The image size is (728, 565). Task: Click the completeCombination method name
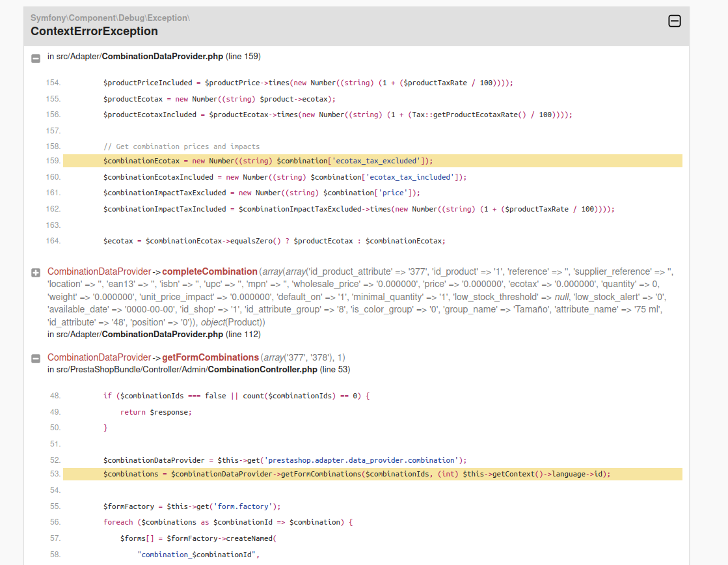pos(209,271)
